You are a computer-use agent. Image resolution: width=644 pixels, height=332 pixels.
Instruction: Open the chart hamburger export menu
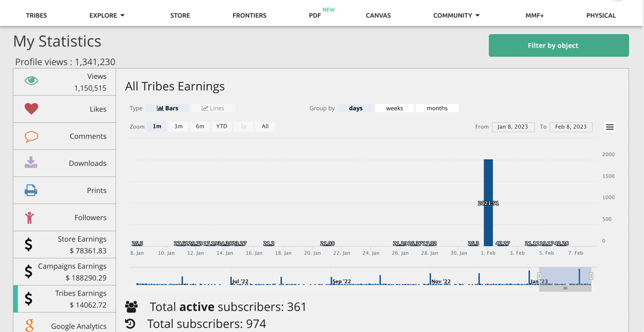click(x=609, y=127)
